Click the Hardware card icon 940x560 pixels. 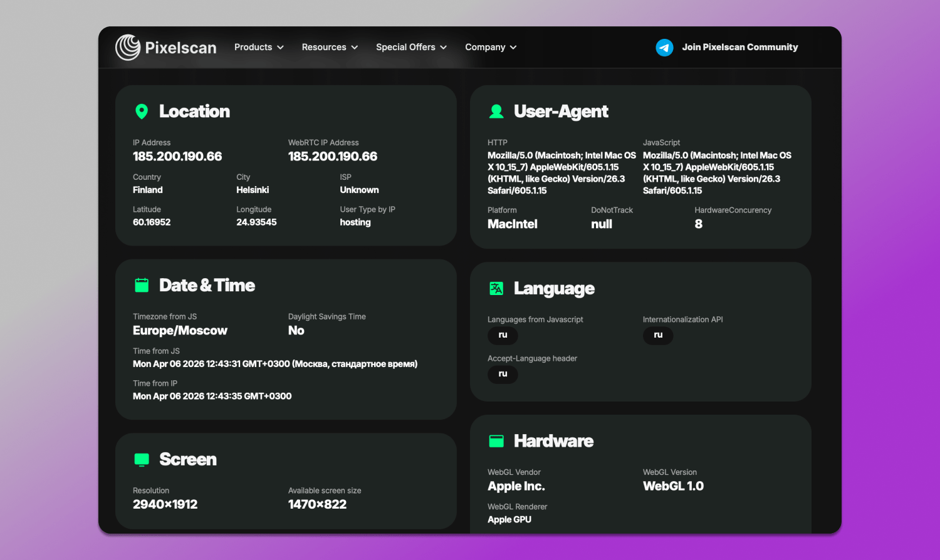coord(496,441)
